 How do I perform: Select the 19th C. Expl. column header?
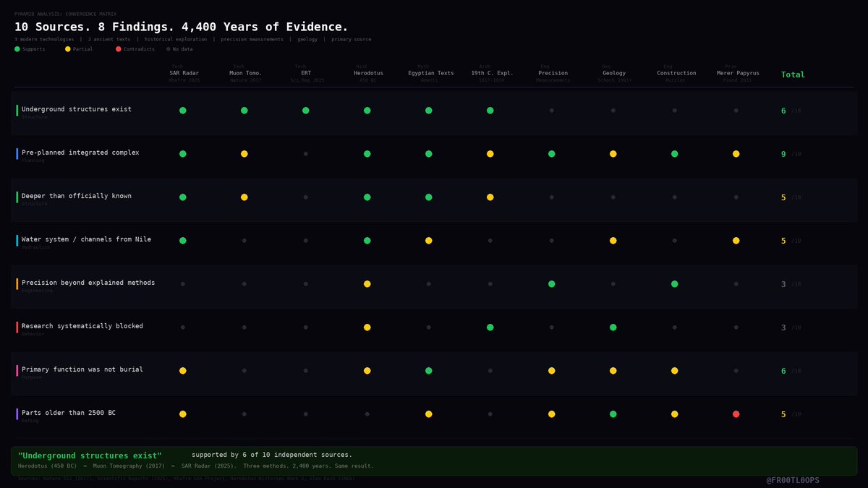(491, 73)
